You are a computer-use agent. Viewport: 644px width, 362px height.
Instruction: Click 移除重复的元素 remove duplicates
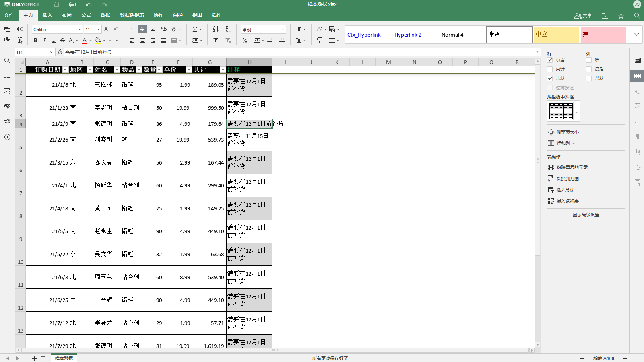click(568, 167)
